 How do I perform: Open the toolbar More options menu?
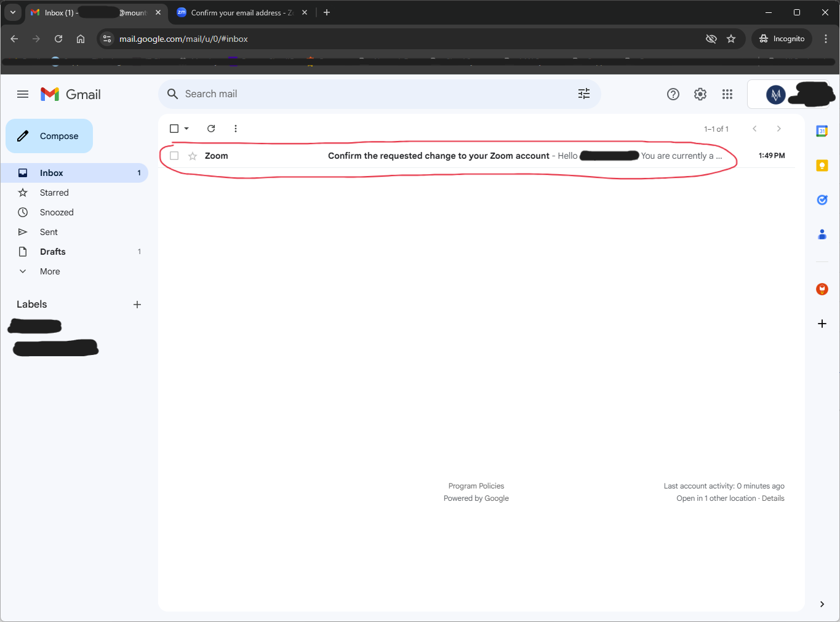tap(236, 129)
